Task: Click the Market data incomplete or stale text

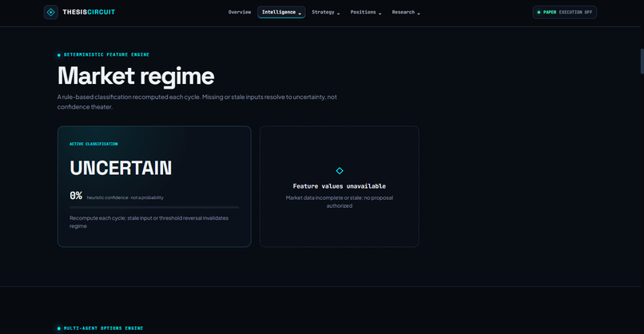Action: click(x=340, y=201)
